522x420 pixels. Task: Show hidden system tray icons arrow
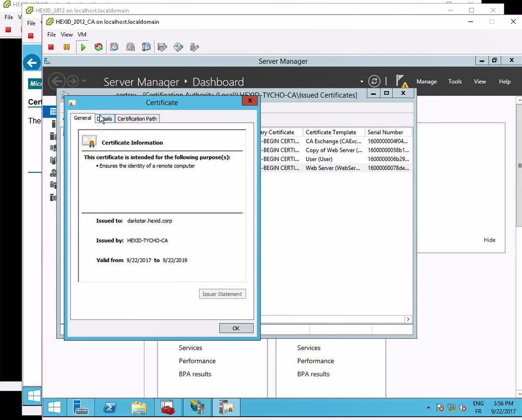tap(428, 407)
